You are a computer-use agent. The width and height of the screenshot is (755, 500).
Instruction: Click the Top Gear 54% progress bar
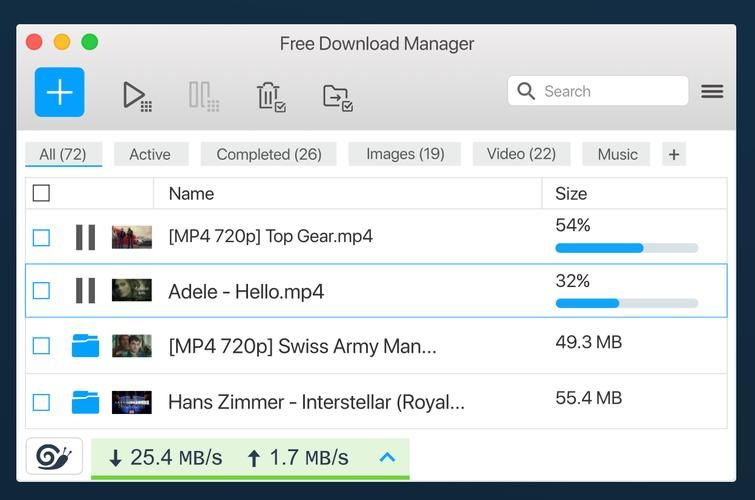tap(626, 248)
